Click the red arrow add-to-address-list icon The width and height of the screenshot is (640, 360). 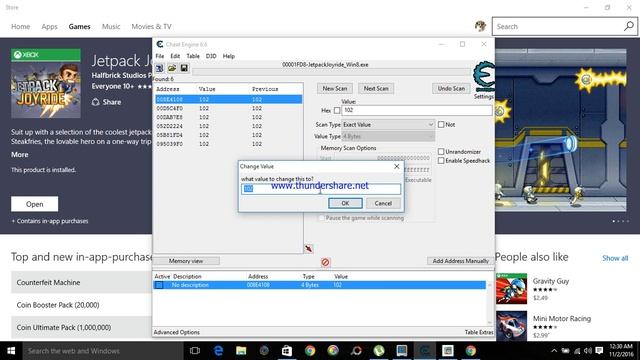[309, 249]
